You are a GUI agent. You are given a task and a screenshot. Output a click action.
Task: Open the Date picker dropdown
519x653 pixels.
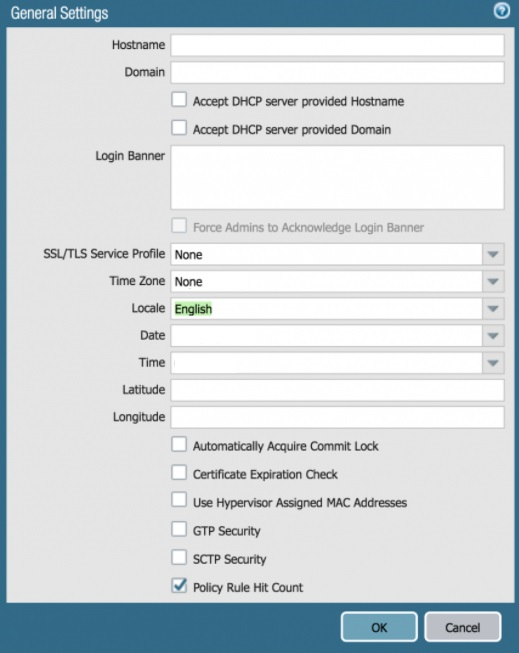point(493,336)
